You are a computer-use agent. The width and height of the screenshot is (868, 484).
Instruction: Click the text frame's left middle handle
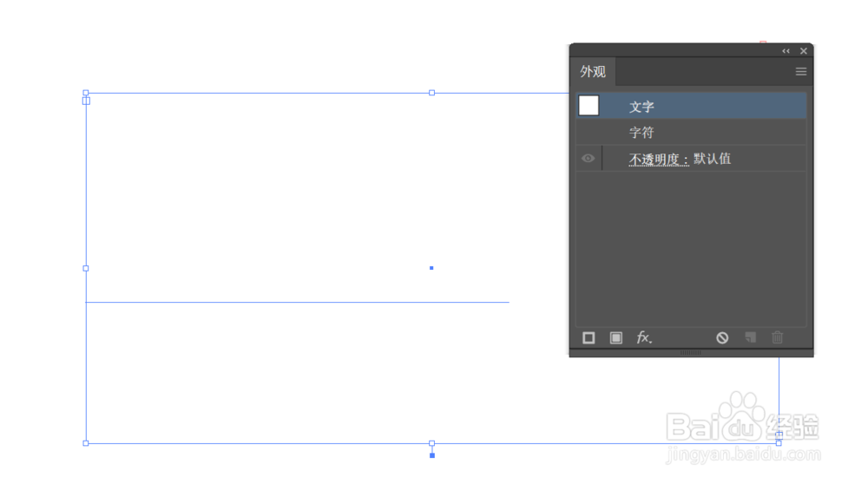86,268
